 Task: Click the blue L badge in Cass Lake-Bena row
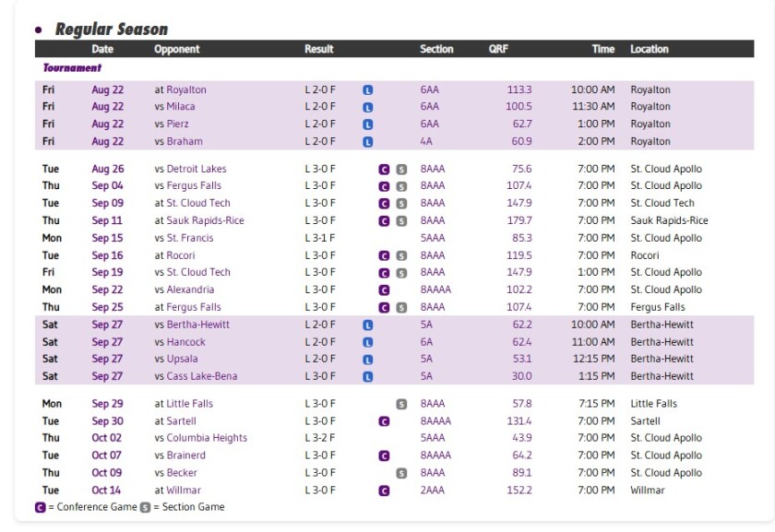coord(368,376)
